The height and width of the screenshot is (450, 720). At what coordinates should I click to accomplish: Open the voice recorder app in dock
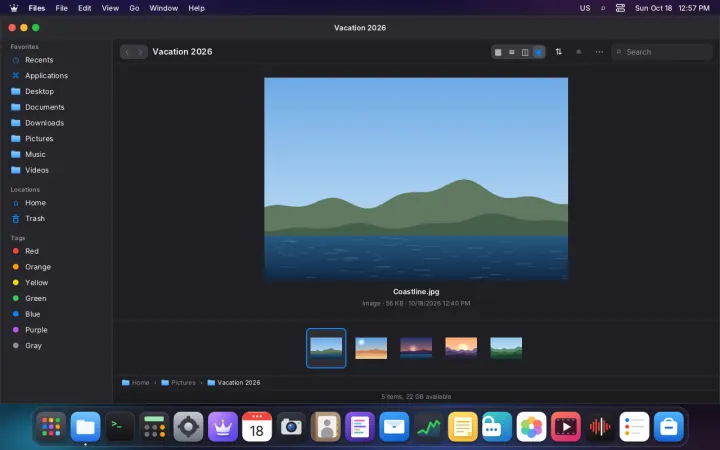600,427
